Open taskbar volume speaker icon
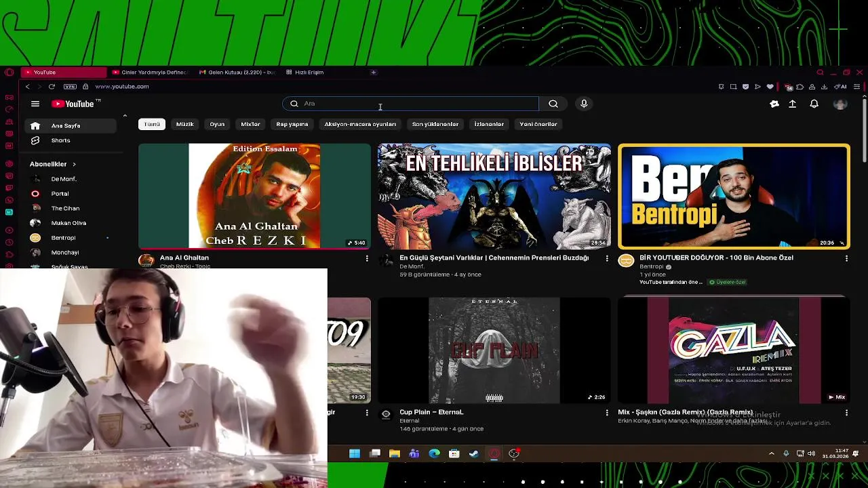 click(x=811, y=453)
